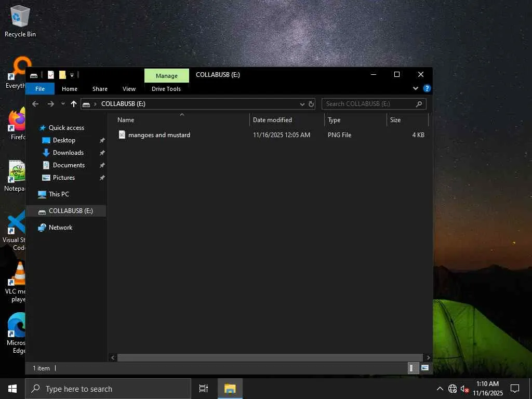Switch to Large icons view in status bar
Viewport: 532px width, 399px height.
(x=425, y=368)
